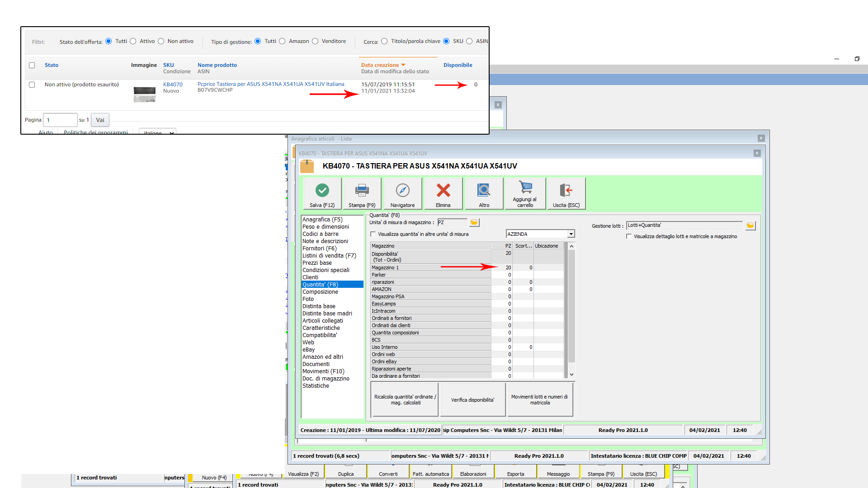
Task: Click Verifica disponibilita' button
Action: tap(472, 399)
